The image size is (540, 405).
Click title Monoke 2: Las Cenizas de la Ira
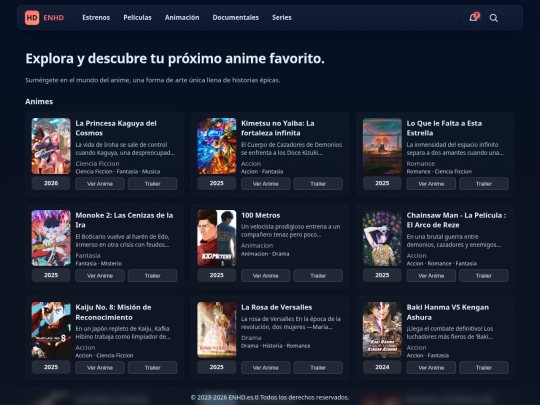124,220
